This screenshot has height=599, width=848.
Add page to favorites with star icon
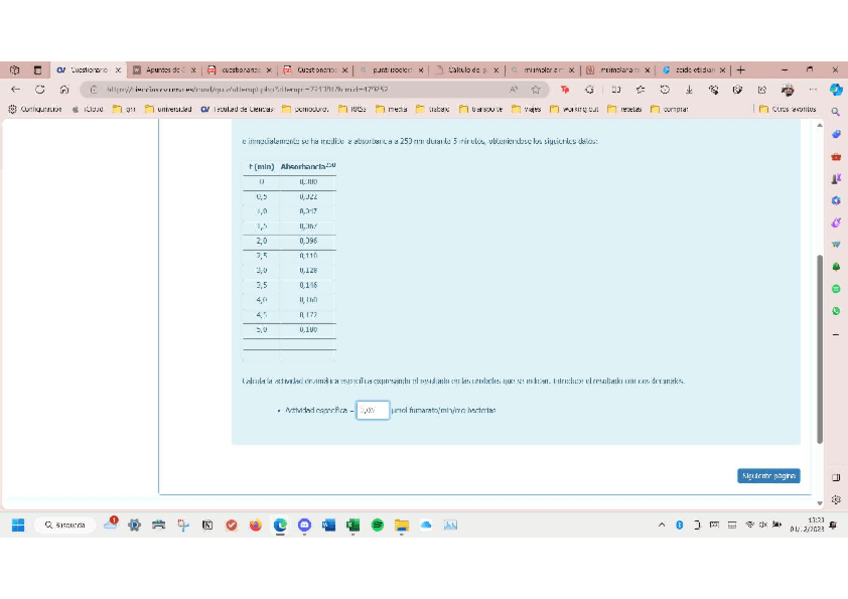pos(536,89)
